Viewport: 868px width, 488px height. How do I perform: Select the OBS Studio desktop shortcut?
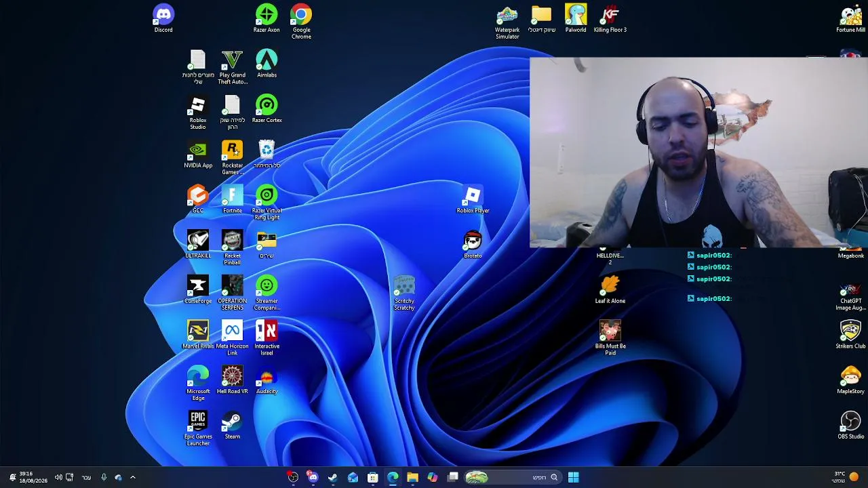point(850,426)
